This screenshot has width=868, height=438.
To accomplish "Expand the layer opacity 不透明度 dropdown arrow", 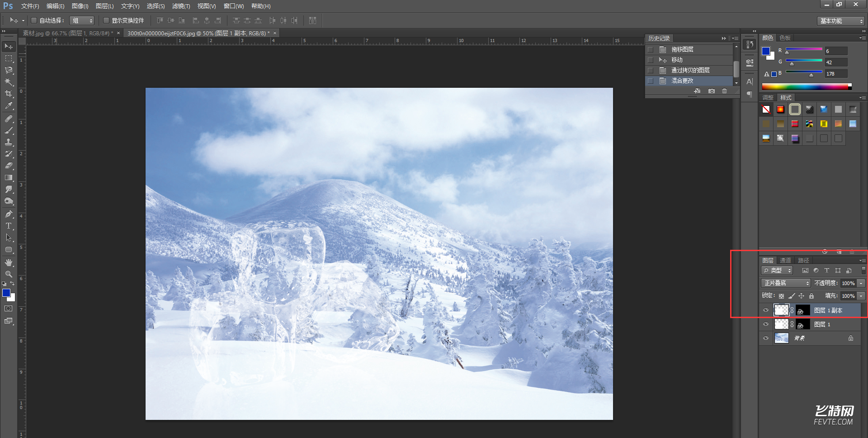I will point(861,283).
